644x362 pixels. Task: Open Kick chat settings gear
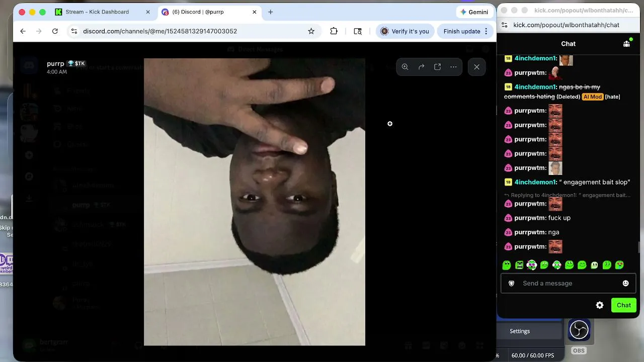(600, 305)
